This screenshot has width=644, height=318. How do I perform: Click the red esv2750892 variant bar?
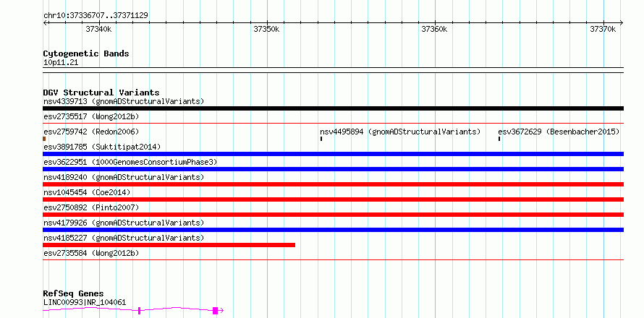[x=333, y=215]
